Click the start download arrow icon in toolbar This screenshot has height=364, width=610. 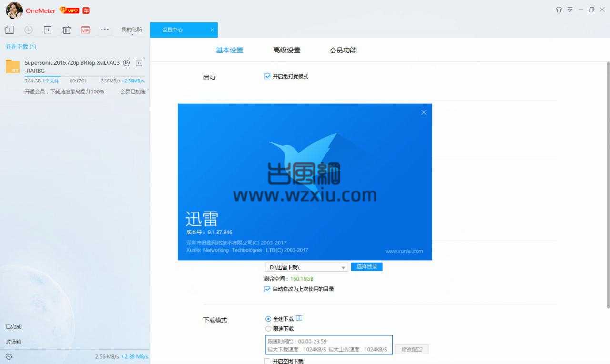[x=29, y=30]
